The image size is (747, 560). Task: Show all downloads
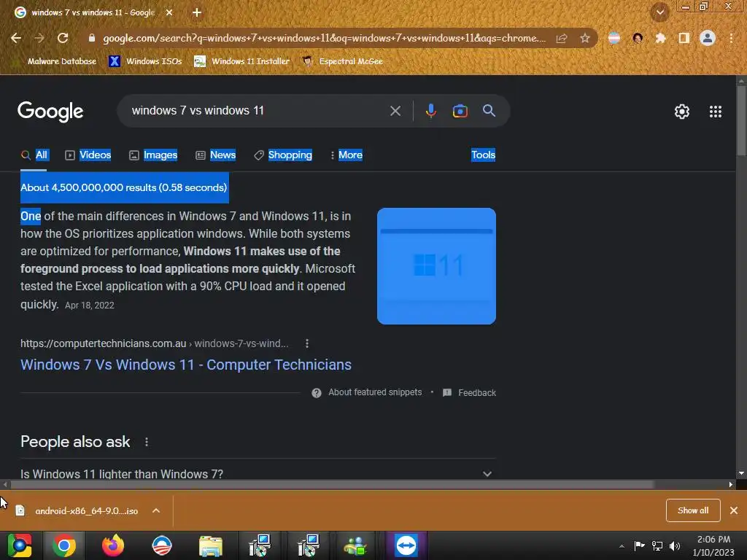(693, 510)
